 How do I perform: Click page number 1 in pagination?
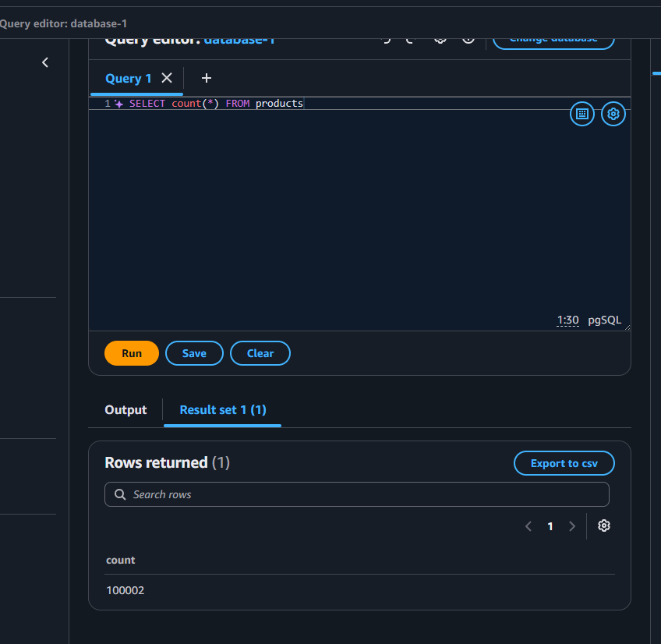coord(550,526)
